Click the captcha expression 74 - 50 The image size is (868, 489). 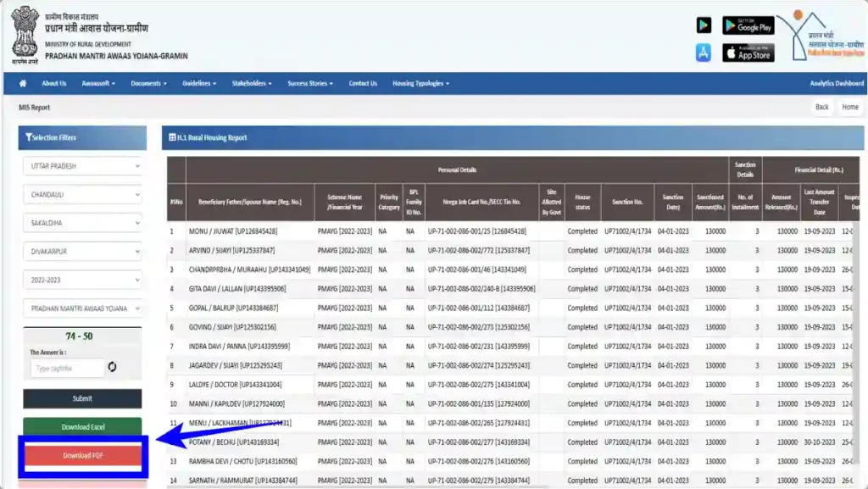pyautogui.click(x=79, y=336)
